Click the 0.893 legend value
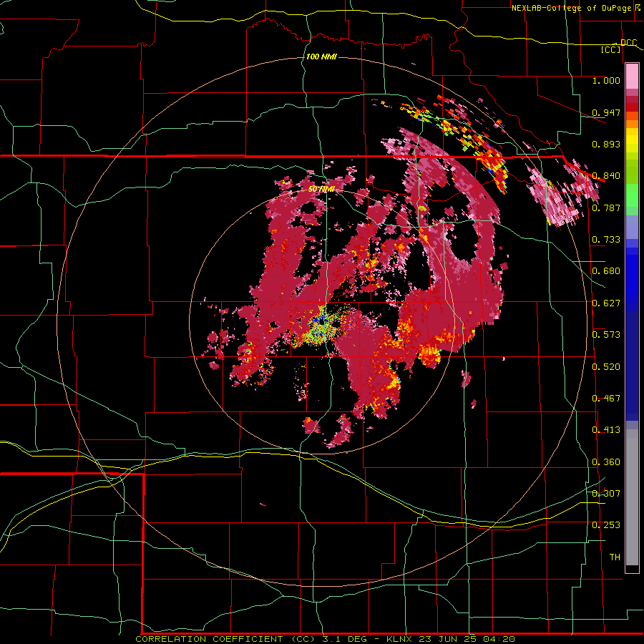 (606, 144)
